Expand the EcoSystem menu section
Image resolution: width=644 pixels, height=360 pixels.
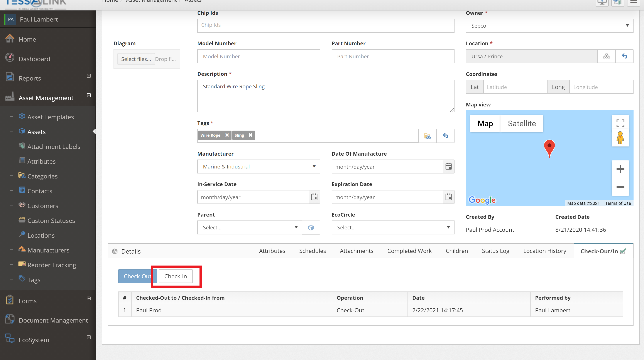click(89, 337)
